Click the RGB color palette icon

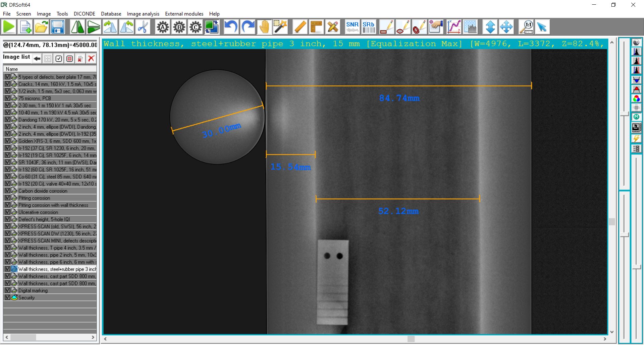[636, 98]
